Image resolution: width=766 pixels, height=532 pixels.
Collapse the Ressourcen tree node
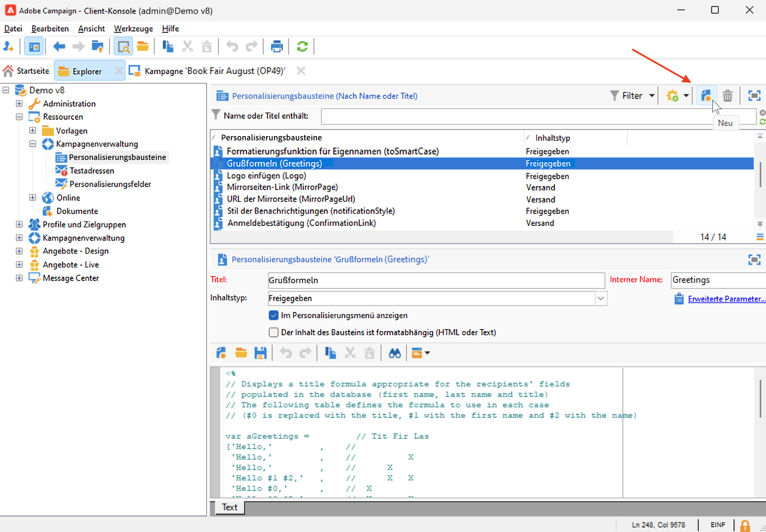pyautogui.click(x=19, y=117)
